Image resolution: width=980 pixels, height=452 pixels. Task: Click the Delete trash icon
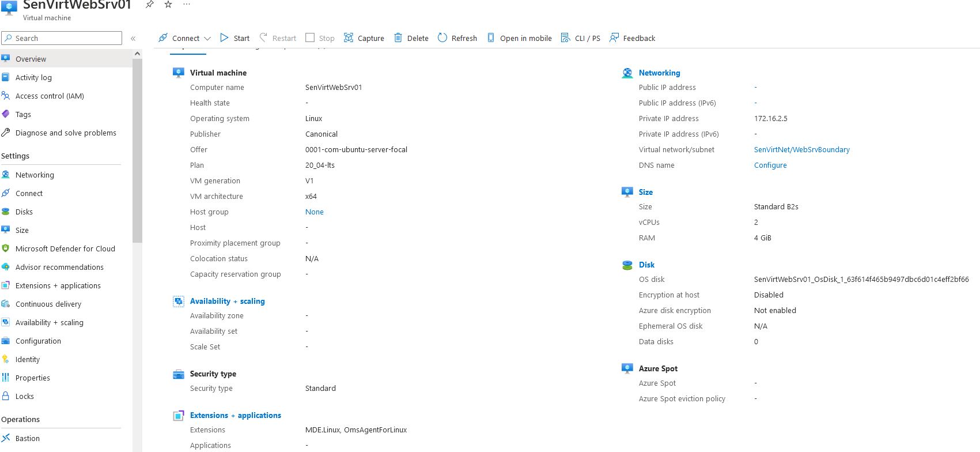coord(398,38)
